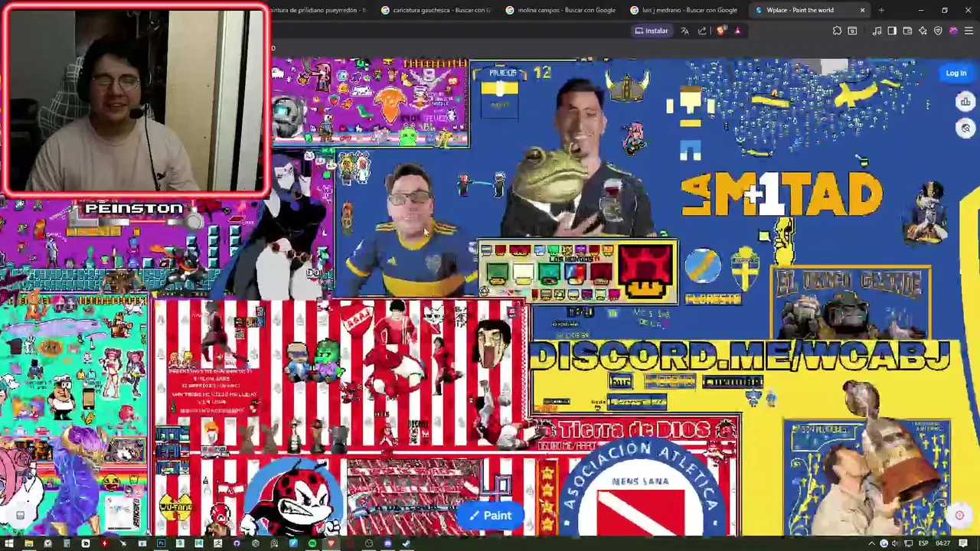Click the screenshot capture toolbar icon
This screenshot has height=551, width=980.
pyautogui.click(x=852, y=31)
